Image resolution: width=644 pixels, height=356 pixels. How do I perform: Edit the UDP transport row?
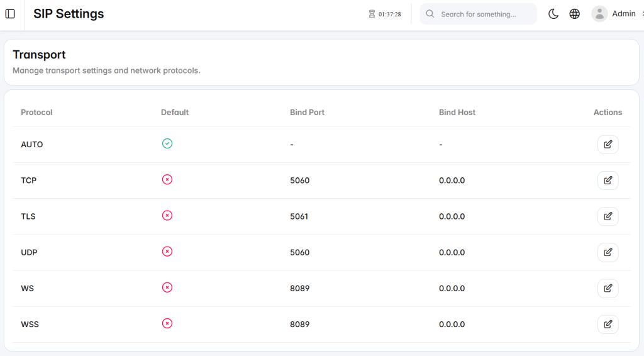point(608,252)
